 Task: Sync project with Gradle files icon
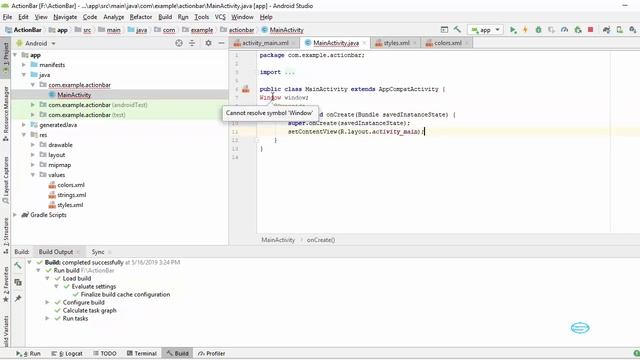coord(606,30)
